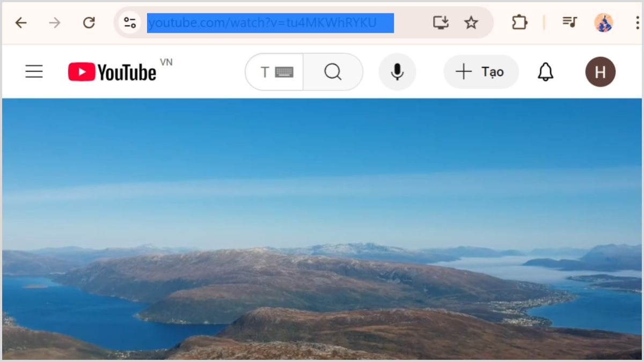Click the Tạo button to create content
The width and height of the screenshot is (644, 362).
pyautogui.click(x=481, y=71)
